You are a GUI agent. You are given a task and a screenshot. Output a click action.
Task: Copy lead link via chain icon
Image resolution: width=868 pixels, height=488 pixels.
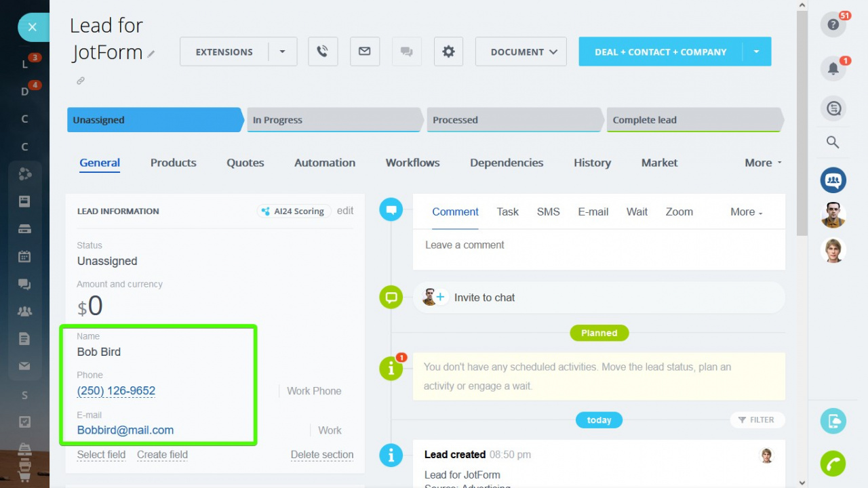(x=80, y=81)
